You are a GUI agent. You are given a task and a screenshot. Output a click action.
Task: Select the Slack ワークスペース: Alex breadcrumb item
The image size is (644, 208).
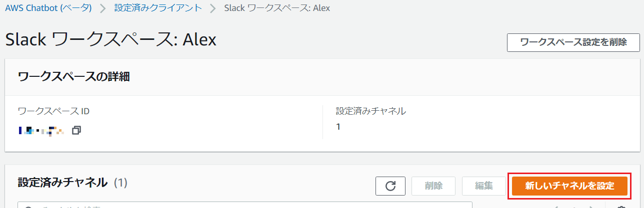click(277, 8)
